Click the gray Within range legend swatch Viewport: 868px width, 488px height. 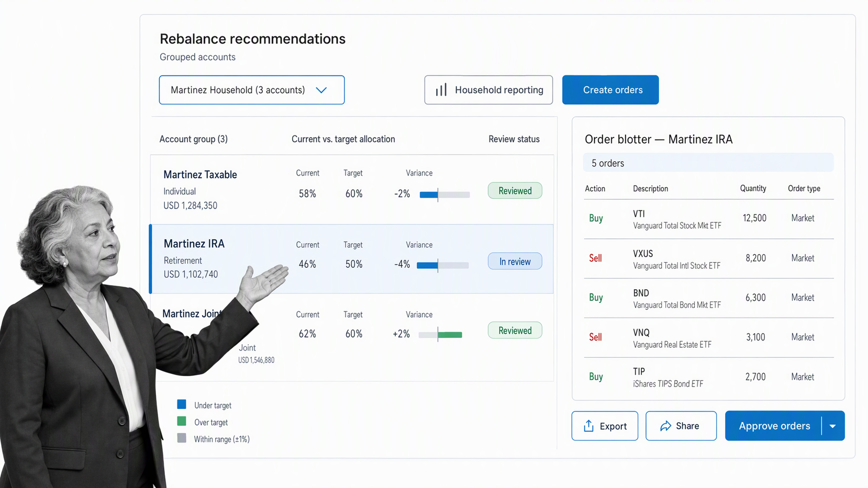click(182, 438)
